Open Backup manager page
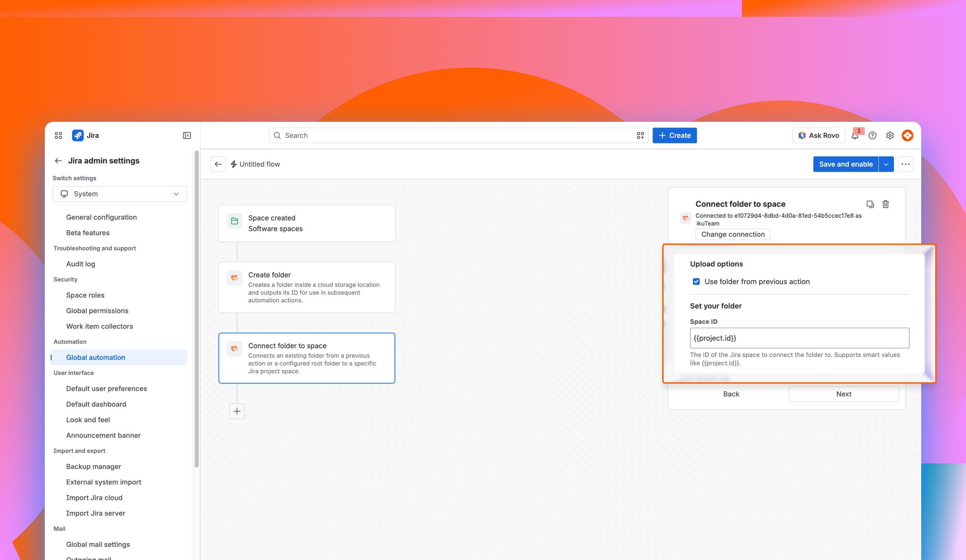Viewport: 966px width, 560px height. pyautogui.click(x=93, y=467)
